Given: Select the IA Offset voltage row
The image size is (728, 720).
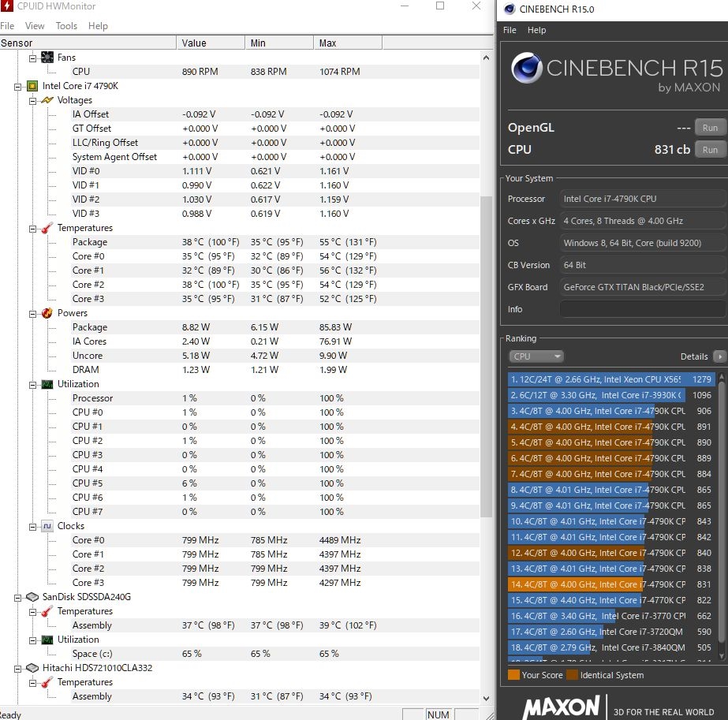Looking at the screenshot, I should pyautogui.click(x=275, y=114).
